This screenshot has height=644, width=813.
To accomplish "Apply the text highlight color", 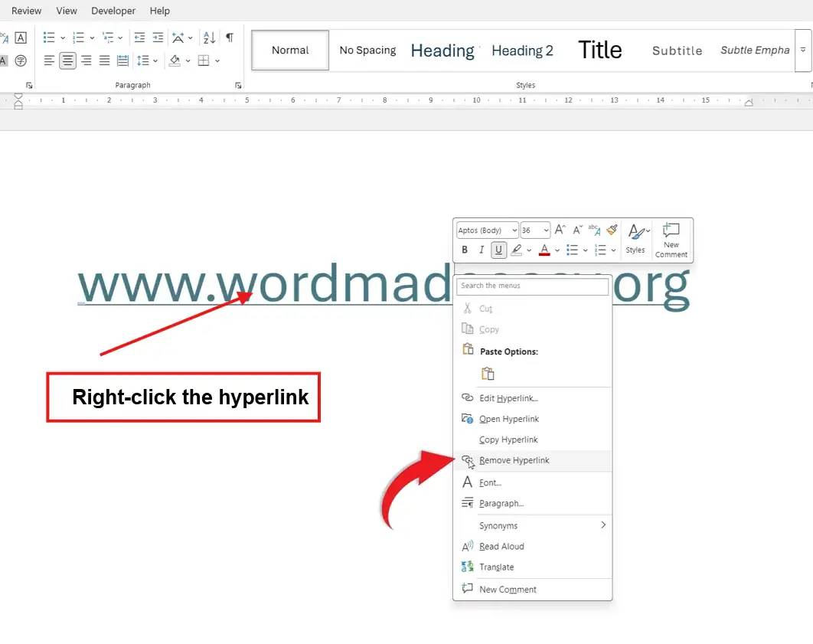I will point(517,250).
